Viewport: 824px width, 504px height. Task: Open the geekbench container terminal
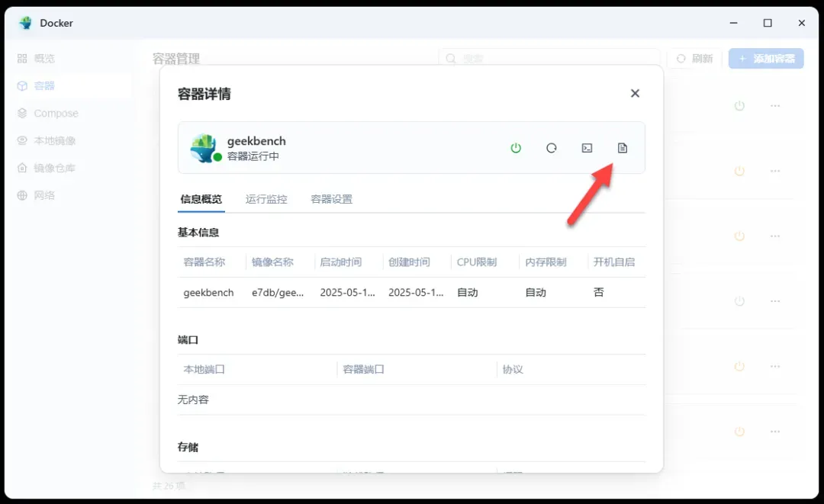click(x=587, y=148)
